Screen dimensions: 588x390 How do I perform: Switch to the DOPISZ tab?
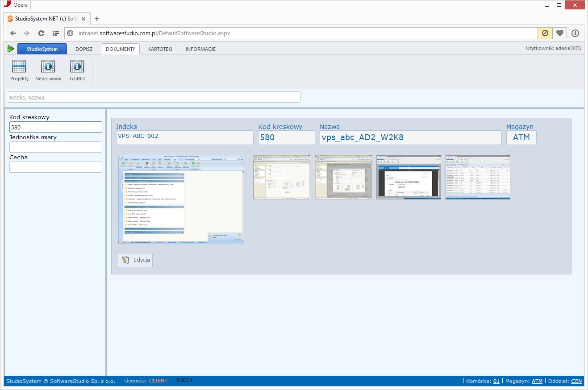[84, 49]
